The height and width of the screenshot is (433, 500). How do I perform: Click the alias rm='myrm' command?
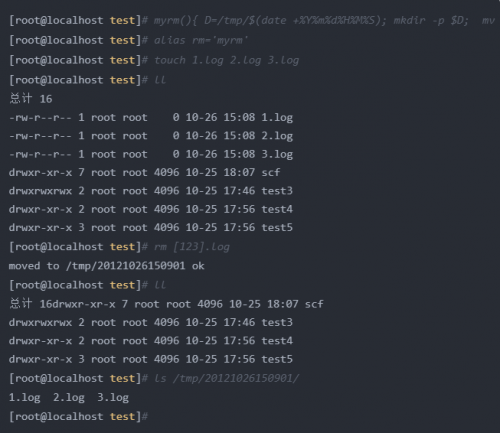pyautogui.click(x=201, y=41)
